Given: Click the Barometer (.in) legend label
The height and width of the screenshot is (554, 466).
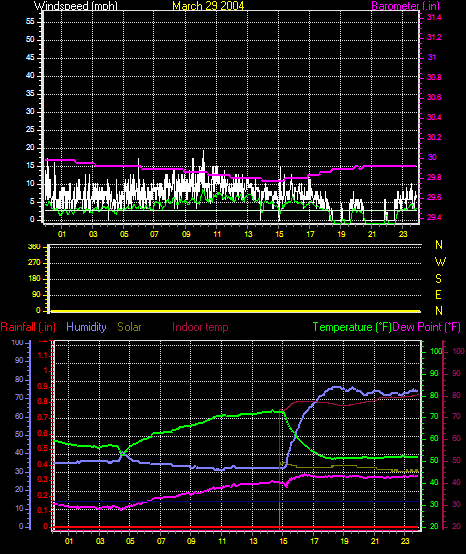Looking at the screenshot, I should click(406, 5).
